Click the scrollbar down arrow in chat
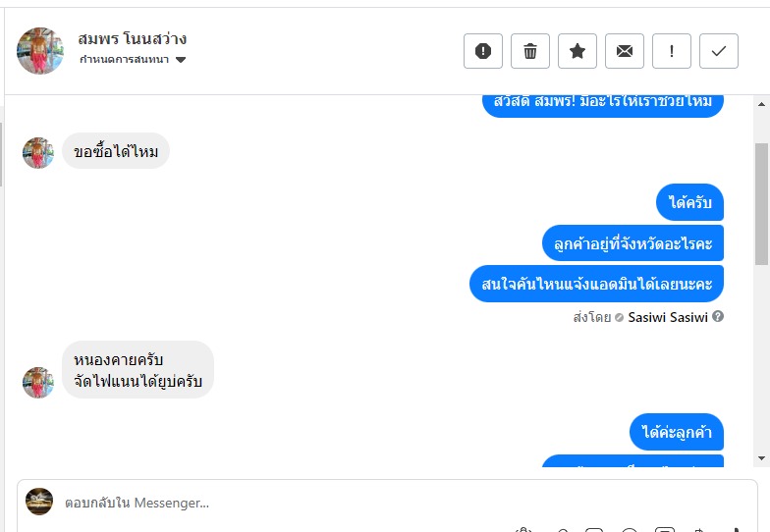This screenshot has height=532, width=770. (x=762, y=458)
